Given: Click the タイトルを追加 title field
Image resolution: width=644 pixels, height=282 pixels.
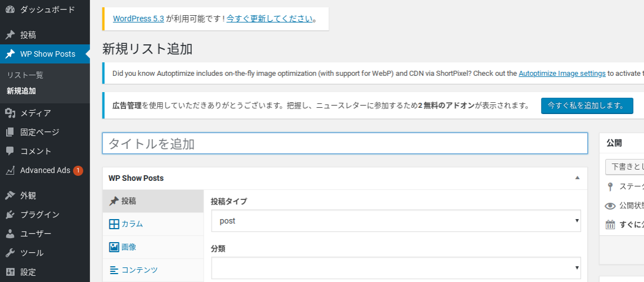Looking at the screenshot, I should coord(345,144).
